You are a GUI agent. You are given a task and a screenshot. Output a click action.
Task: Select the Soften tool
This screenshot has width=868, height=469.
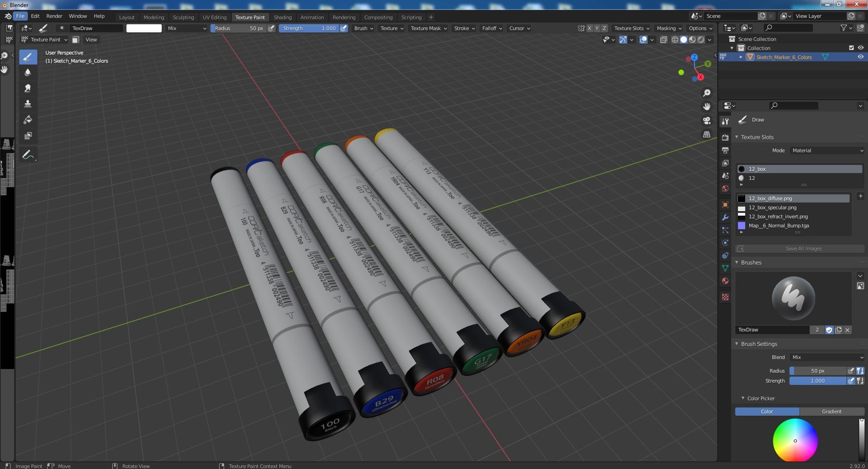pos(28,72)
